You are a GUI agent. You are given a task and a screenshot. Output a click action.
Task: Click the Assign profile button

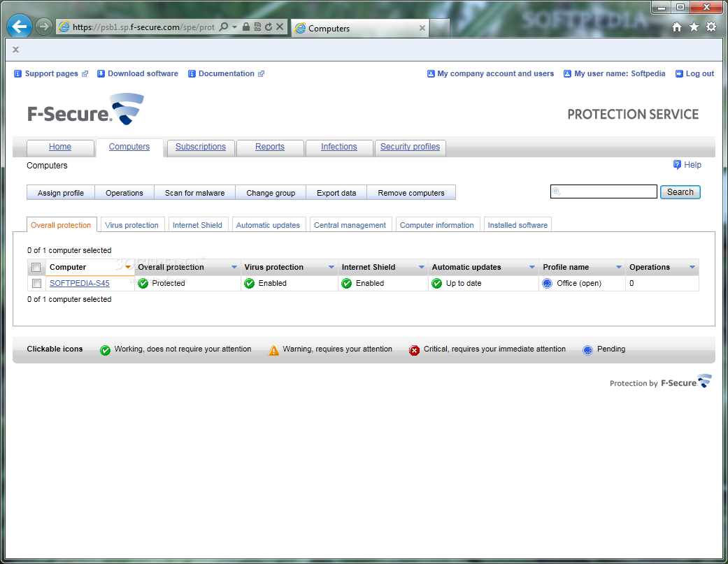point(61,193)
